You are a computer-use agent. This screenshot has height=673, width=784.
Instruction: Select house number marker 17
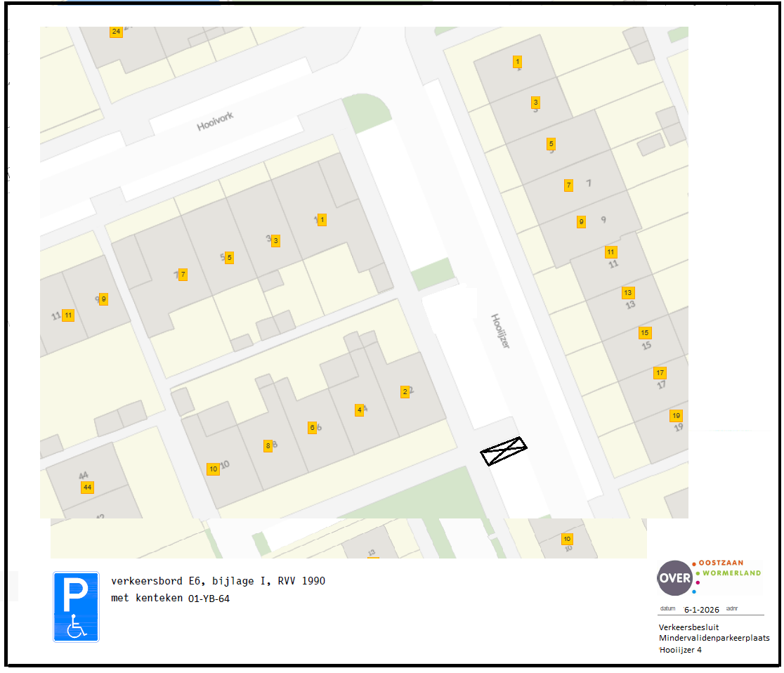pos(660,372)
